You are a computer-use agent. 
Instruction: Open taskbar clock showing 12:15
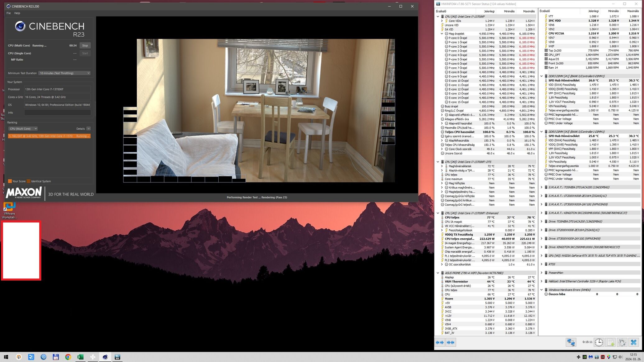pyautogui.click(x=633, y=357)
